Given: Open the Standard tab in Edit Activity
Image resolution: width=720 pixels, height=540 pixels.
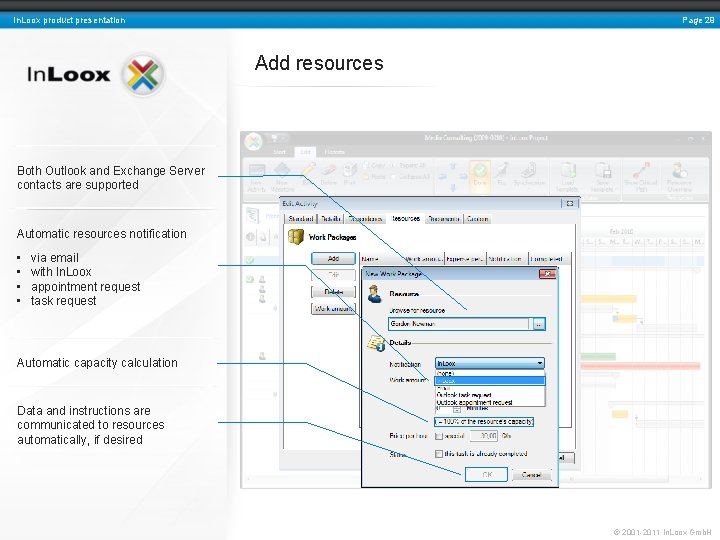Looking at the screenshot, I should point(300,219).
